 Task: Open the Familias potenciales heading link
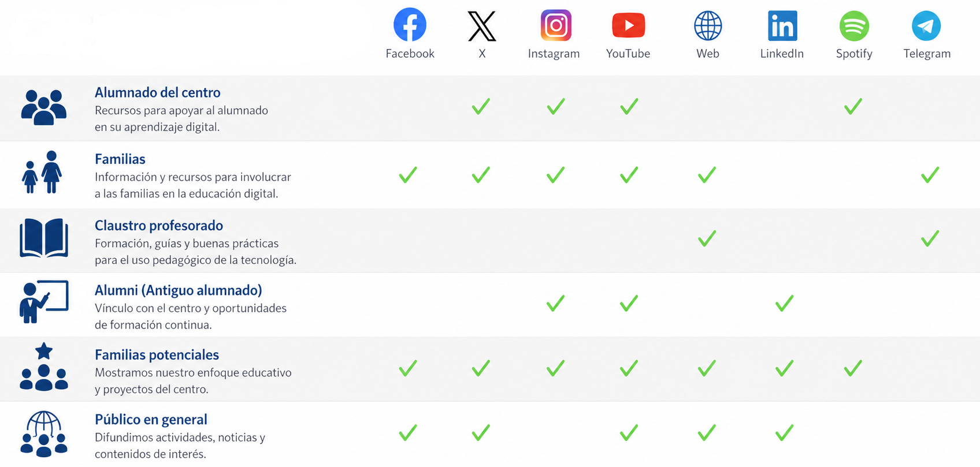(x=157, y=354)
